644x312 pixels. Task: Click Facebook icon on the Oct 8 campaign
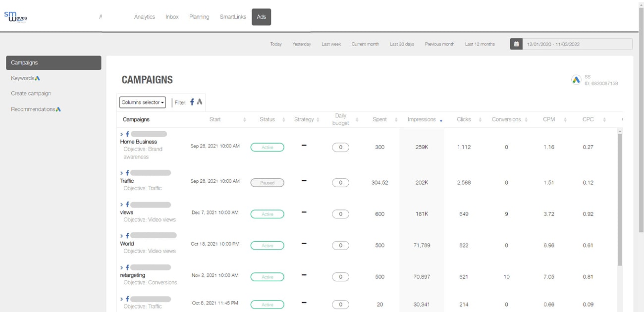click(127, 299)
